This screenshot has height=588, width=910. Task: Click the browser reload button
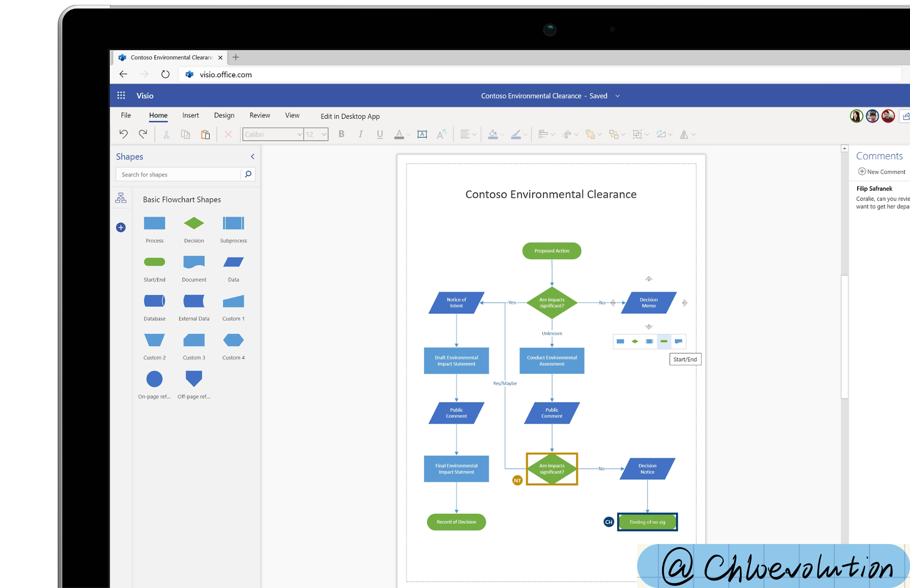(x=165, y=74)
